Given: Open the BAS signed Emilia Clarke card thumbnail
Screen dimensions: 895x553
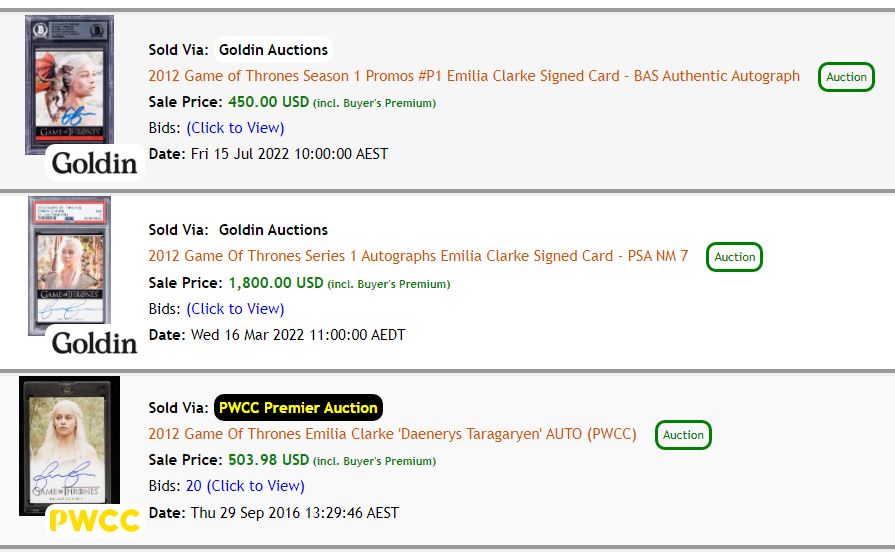Looking at the screenshot, I should click(x=69, y=84).
